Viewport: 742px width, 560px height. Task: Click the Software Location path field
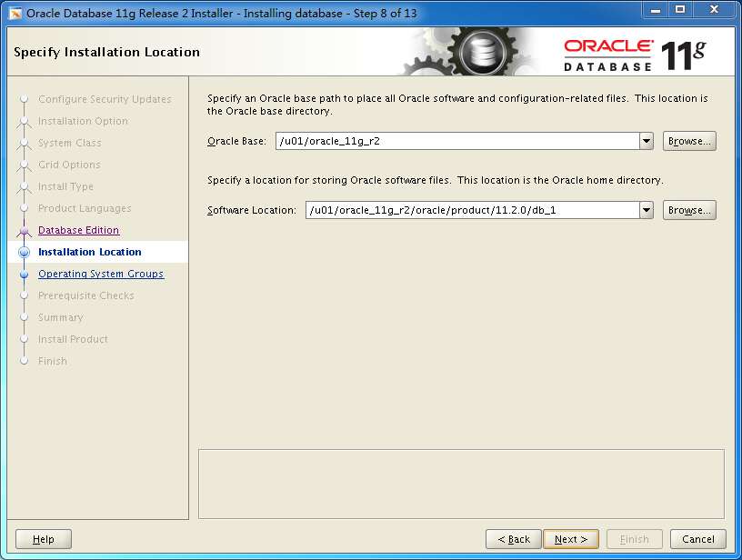coord(473,210)
